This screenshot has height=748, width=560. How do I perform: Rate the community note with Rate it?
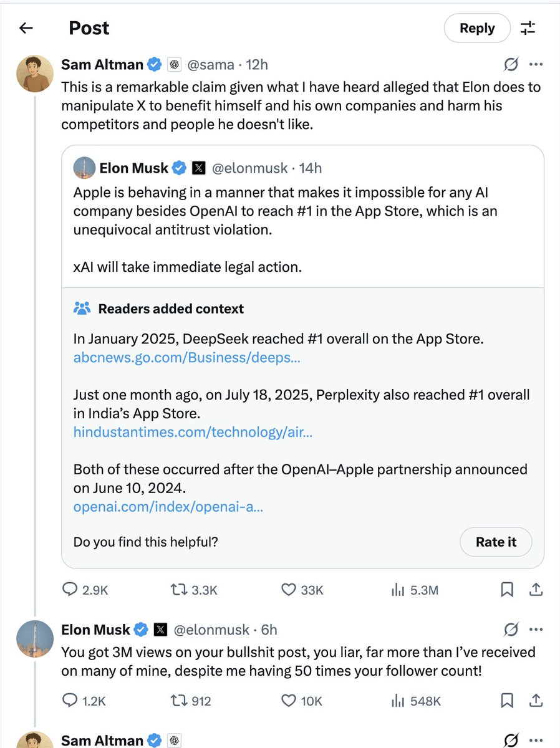496,542
